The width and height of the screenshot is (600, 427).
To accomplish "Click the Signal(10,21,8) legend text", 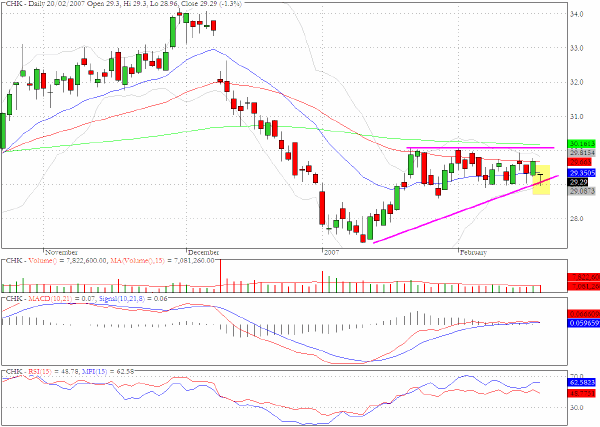I will (122, 298).
